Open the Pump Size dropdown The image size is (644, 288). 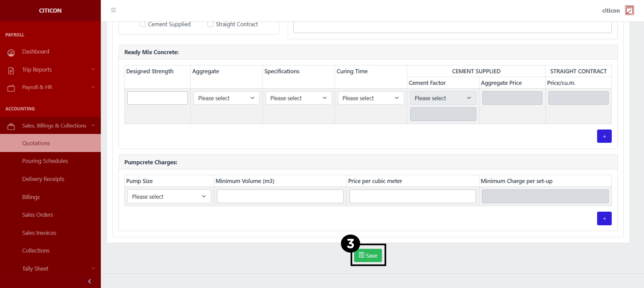click(169, 197)
